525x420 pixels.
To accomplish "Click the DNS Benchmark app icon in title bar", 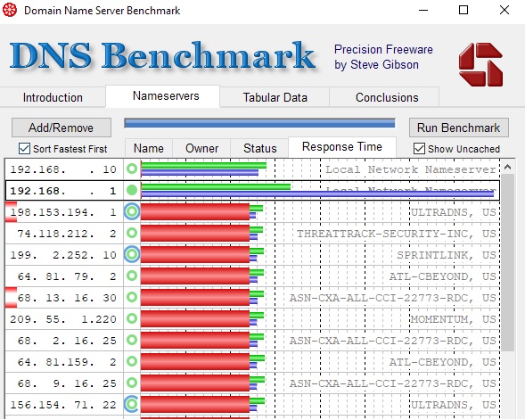I will click(x=10, y=10).
